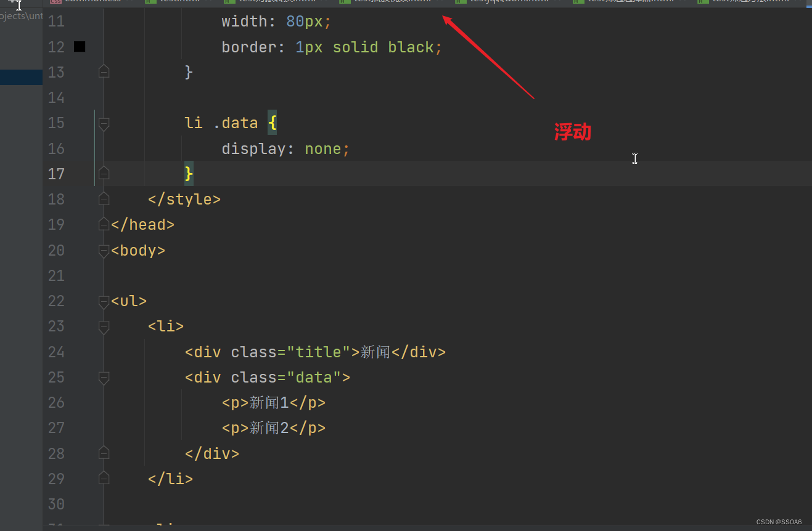
Task: Click line number 11 in the gutter
Action: (x=56, y=22)
